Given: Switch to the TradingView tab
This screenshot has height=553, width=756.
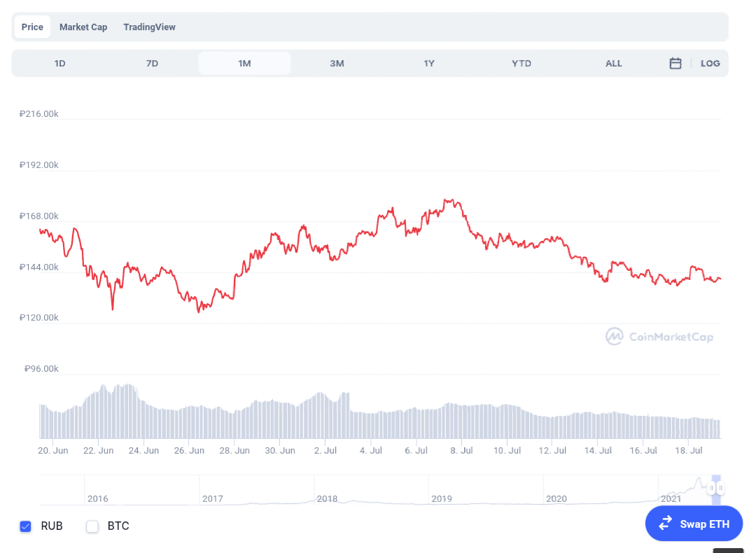Looking at the screenshot, I should pos(149,27).
